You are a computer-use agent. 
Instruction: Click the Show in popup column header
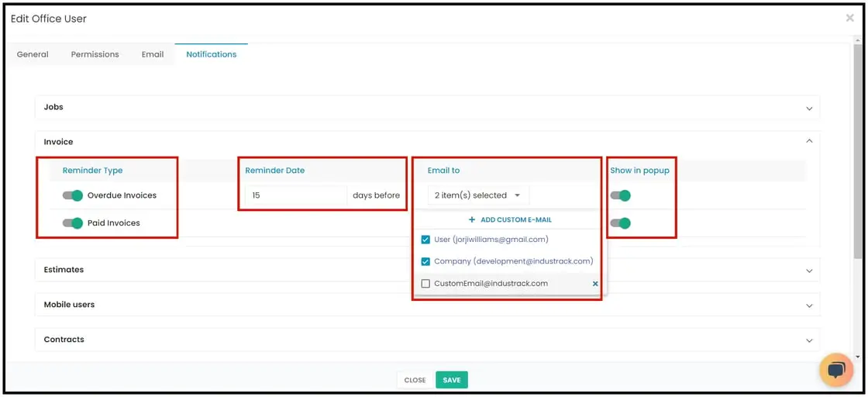pyautogui.click(x=639, y=171)
